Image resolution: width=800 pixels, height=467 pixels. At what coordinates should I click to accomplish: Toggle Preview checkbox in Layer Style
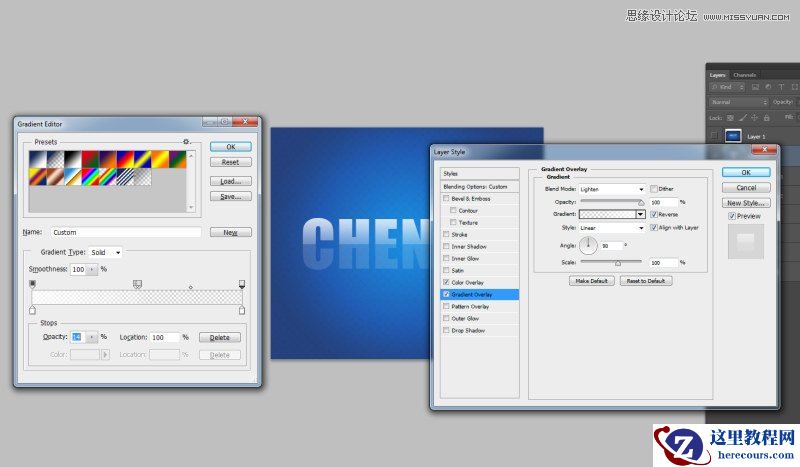732,216
